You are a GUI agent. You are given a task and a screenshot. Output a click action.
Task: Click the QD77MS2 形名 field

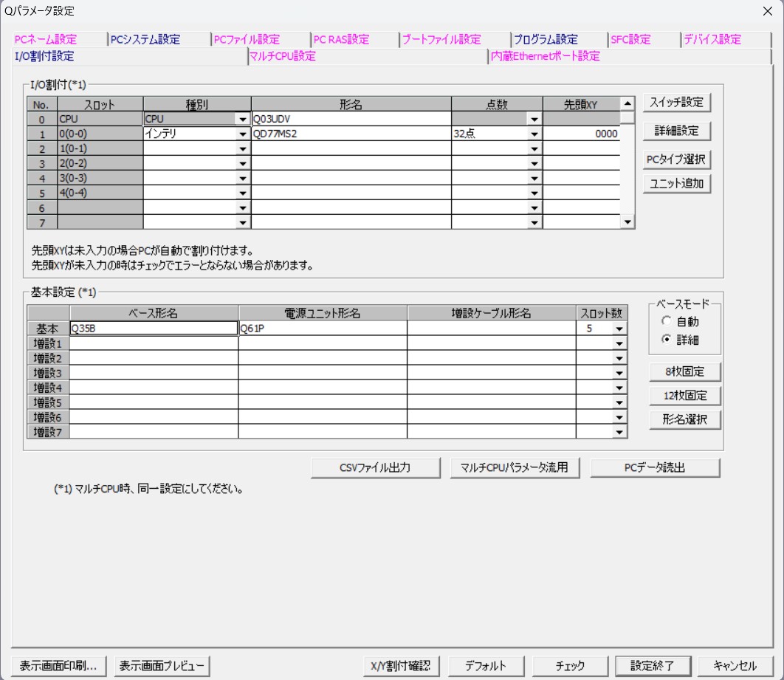[x=351, y=134]
